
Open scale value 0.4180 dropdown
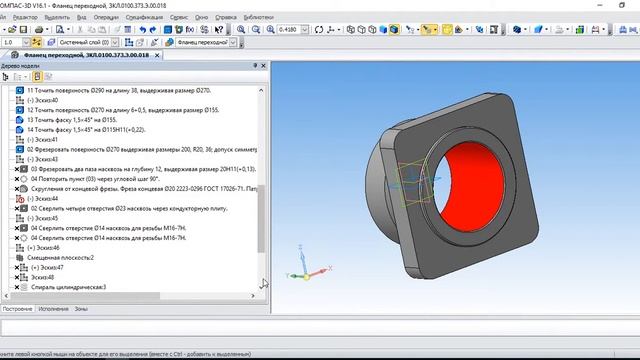[305, 29]
